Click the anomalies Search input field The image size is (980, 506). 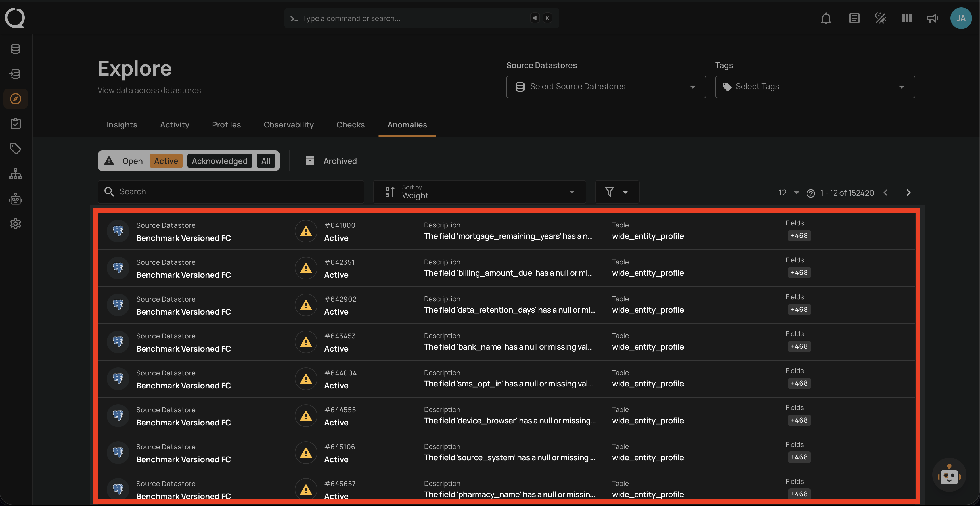click(236, 192)
